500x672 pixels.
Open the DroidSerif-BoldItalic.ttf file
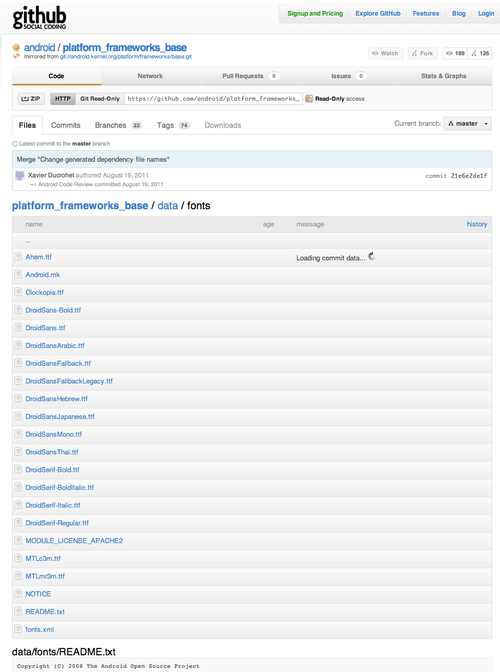(60, 487)
